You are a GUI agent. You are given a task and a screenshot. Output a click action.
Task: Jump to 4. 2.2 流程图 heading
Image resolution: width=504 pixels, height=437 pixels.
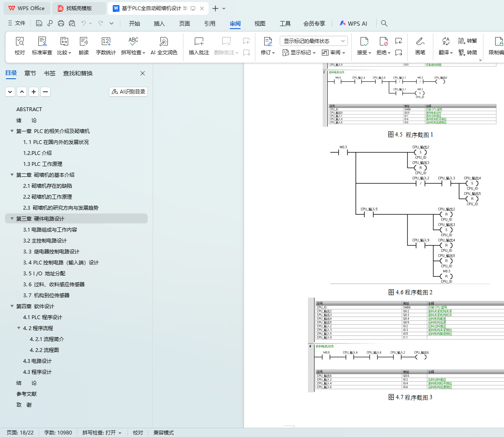44,350
